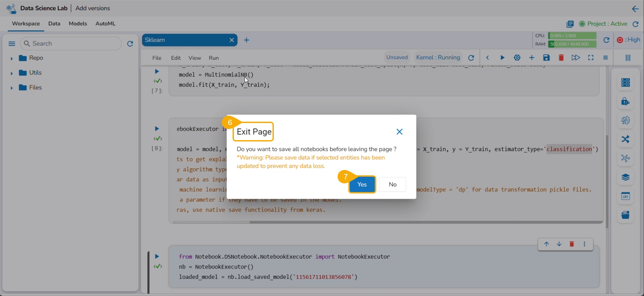Restart the kernel using the refresh icon
This screenshot has height=296, width=644.
(x=471, y=58)
